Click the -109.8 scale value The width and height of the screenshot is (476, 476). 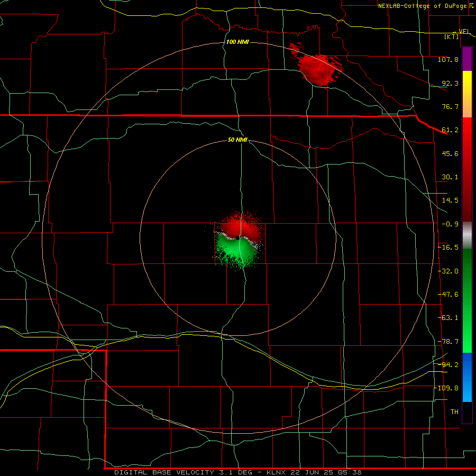[x=446, y=388]
